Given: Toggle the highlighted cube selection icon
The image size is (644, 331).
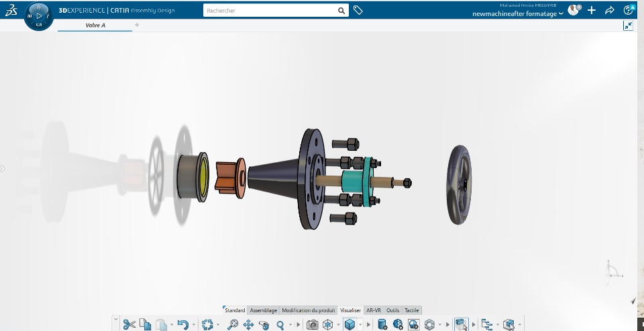Looking at the screenshot, I should click(x=462, y=324).
